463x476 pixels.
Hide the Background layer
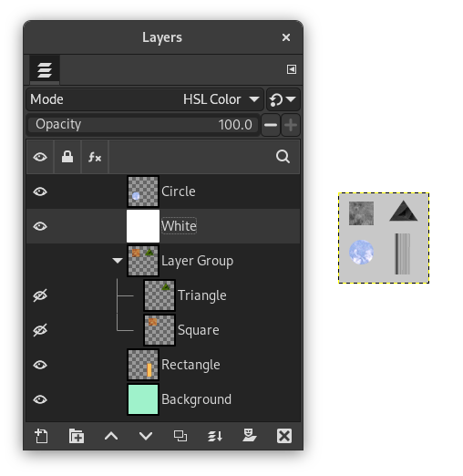[40, 399]
